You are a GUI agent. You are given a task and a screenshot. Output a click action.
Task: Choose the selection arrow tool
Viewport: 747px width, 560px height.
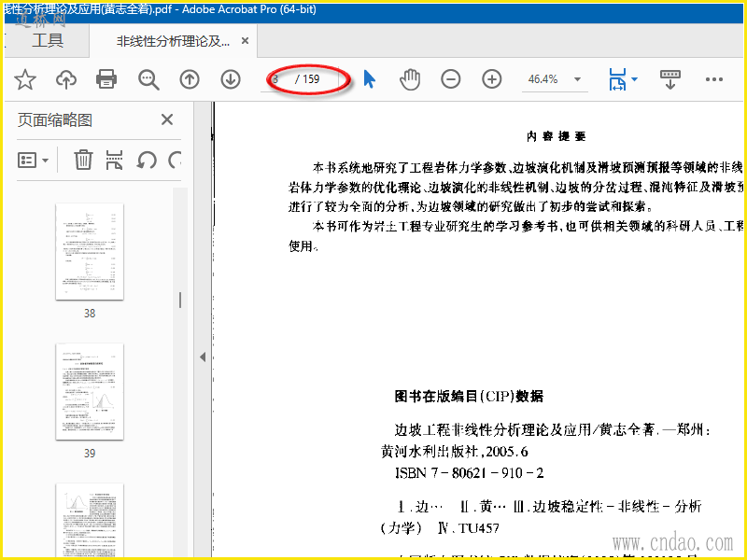pyautogui.click(x=369, y=79)
